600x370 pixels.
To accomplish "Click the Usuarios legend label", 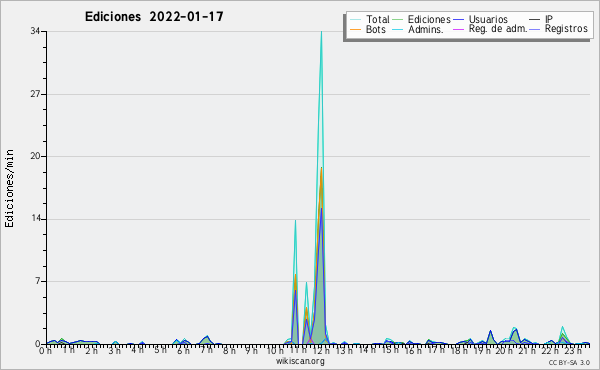I will click(488, 19).
